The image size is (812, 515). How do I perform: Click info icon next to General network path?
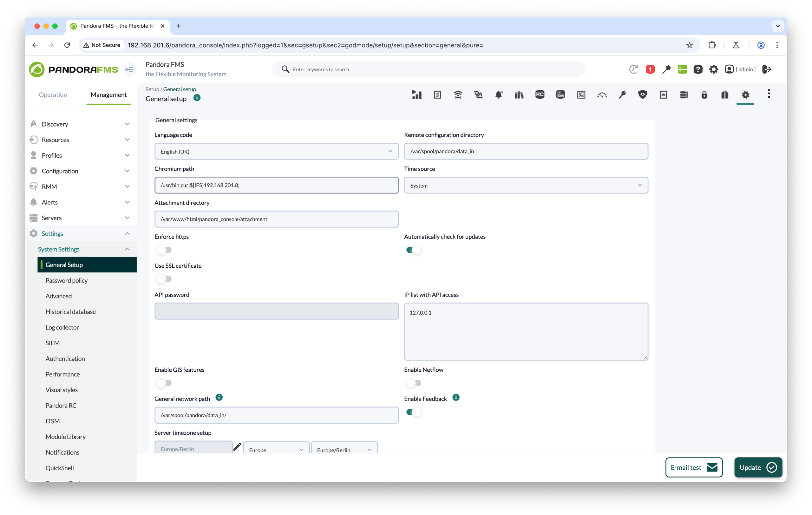pyautogui.click(x=219, y=397)
